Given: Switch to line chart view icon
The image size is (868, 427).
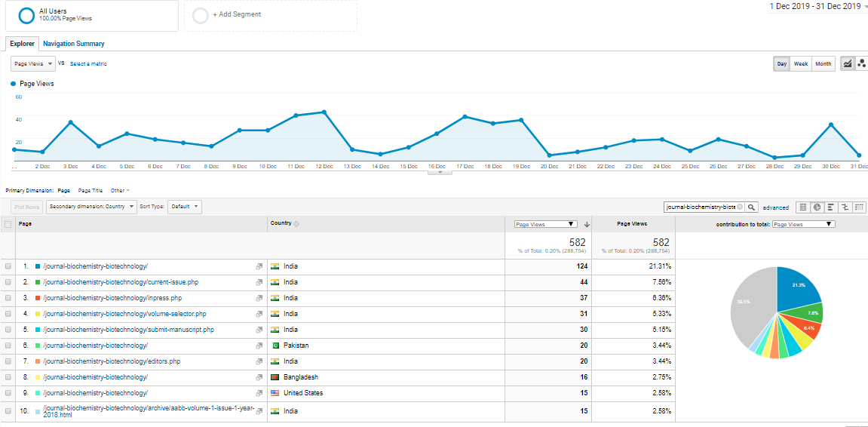Looking at the screenshot, I should 847,64.
